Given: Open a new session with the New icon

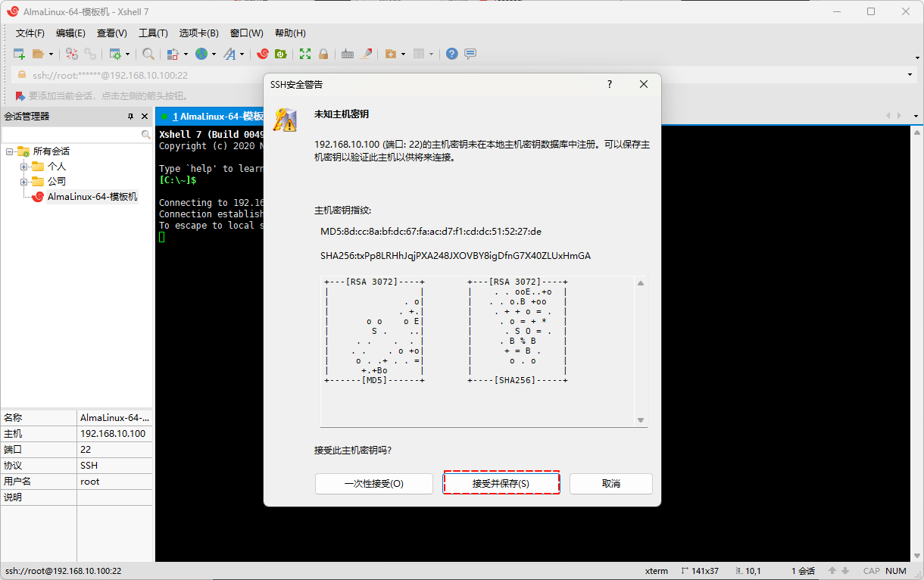Looking at the screenshot, I should [x=18, y=54].
